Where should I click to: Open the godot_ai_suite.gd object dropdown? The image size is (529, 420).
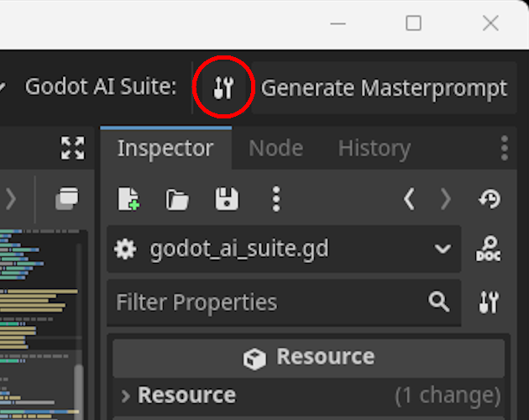click(x=284, y=249)
